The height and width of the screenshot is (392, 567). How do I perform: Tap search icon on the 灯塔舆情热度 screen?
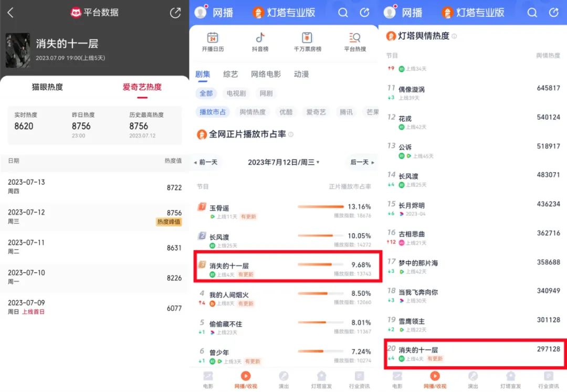532,13
